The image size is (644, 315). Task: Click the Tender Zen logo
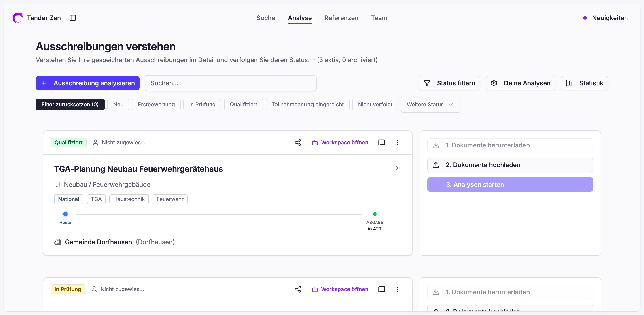[18, 18]
